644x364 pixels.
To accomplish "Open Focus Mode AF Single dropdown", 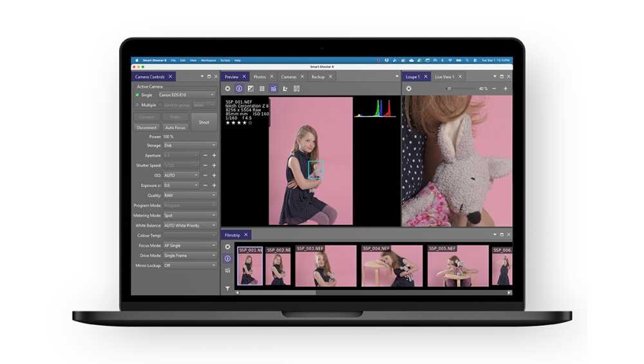I will click(x=189, y=245).
